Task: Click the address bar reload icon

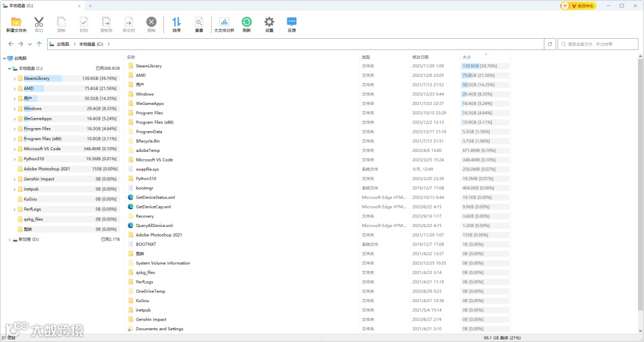Action: pyautogui.click(x=550, y=44)
